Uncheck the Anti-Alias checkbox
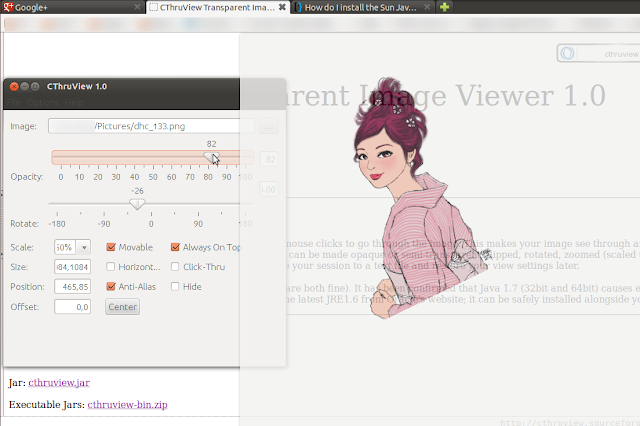The width and height of the screenshot is (640, 426). (x=111, y=286)
